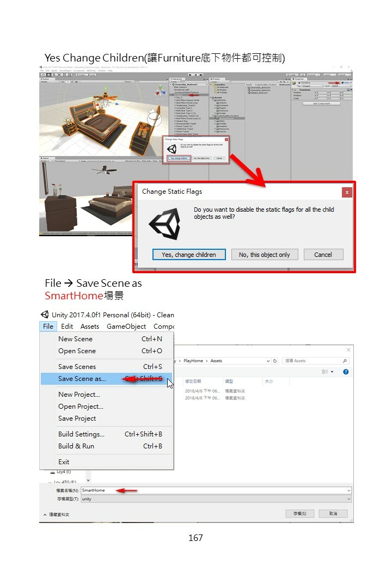This screenshot has width=392, height=566.
Task: Open help via blue question mark icon
Action: tap(346, 372)
